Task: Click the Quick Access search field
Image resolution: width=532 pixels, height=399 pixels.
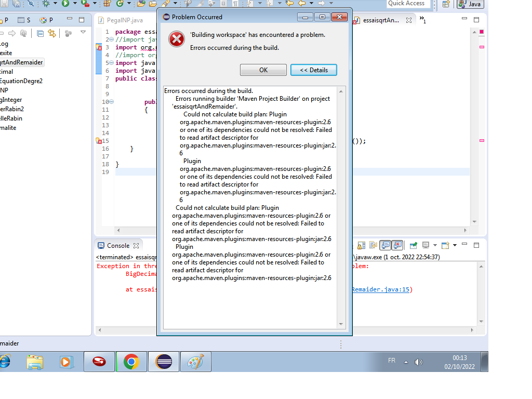Action: coord(408,4)
